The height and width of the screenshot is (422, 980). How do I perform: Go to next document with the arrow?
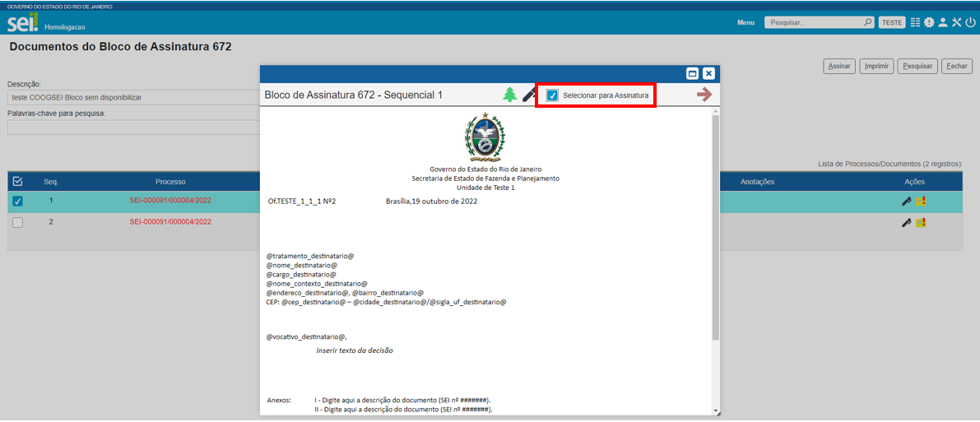click(704, 95)
